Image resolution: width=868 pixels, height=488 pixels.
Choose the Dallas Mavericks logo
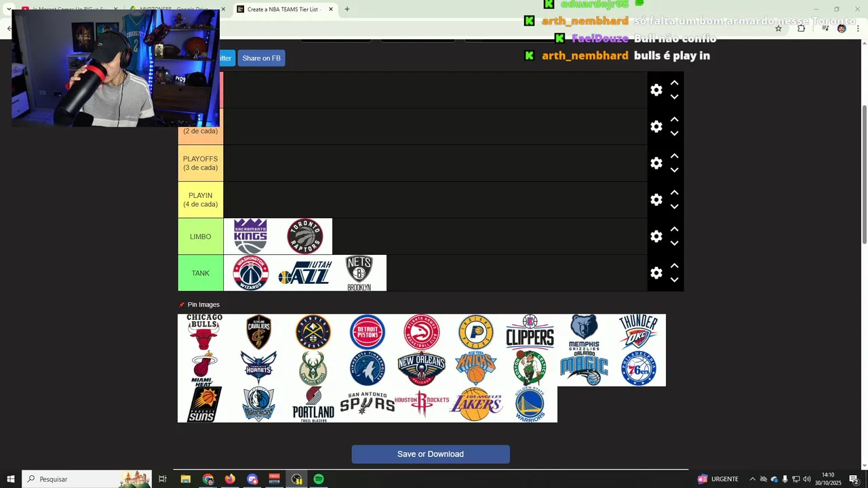[x=259, y=405]
